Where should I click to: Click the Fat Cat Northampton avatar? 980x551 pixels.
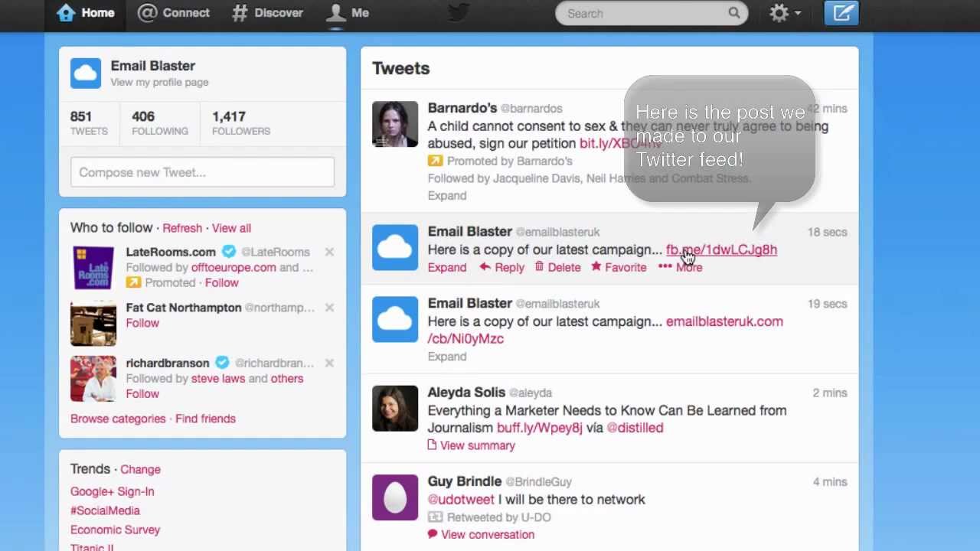pyautogui.click(x=93, y=324)
